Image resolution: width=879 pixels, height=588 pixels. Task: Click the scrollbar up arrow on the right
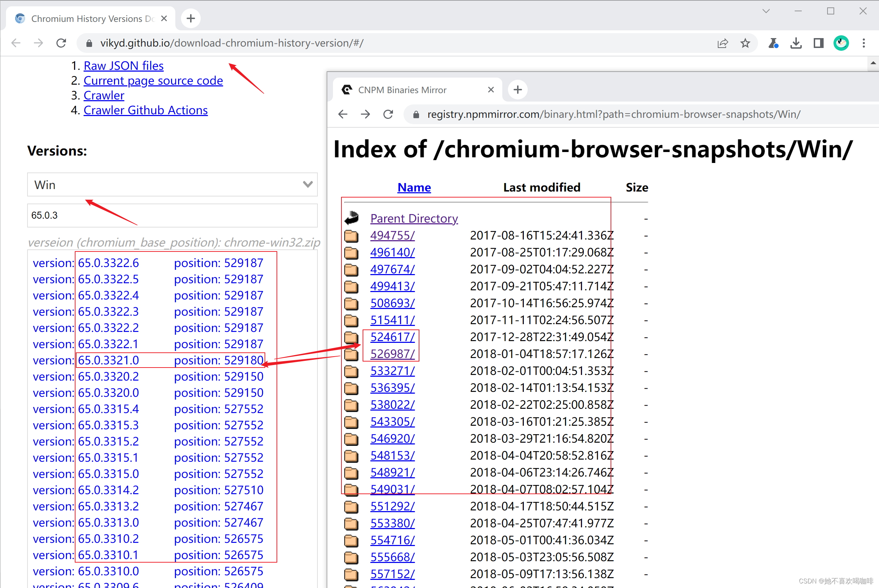pyautogui.click(x=873, y=64)
